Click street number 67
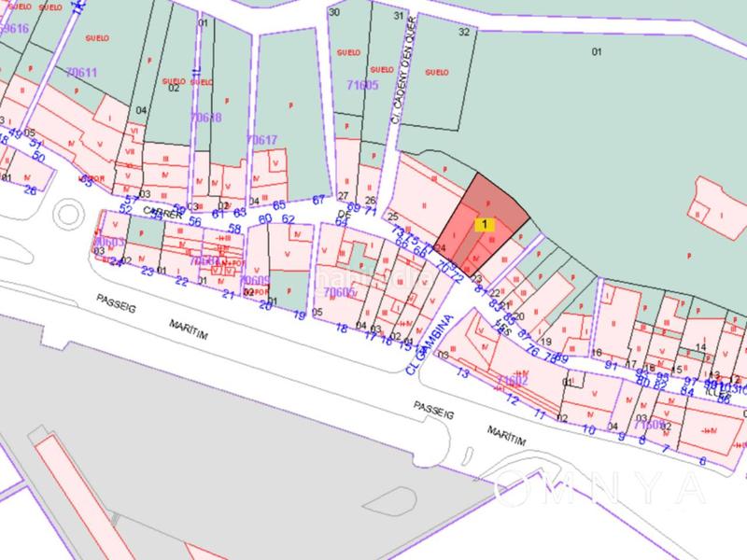747x560 pixels. point(318,200)
